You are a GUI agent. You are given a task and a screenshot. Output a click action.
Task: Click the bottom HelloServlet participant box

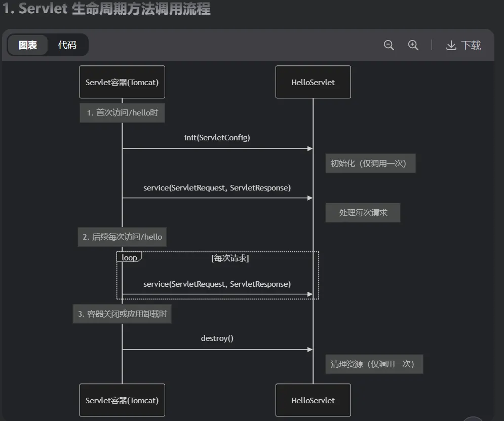coord(313,400)
